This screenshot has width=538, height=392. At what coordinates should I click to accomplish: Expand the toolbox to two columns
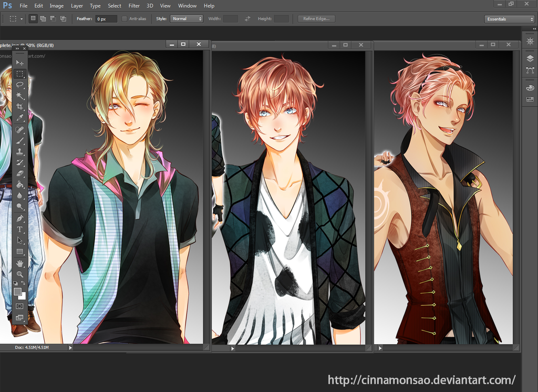pos(17,49)
